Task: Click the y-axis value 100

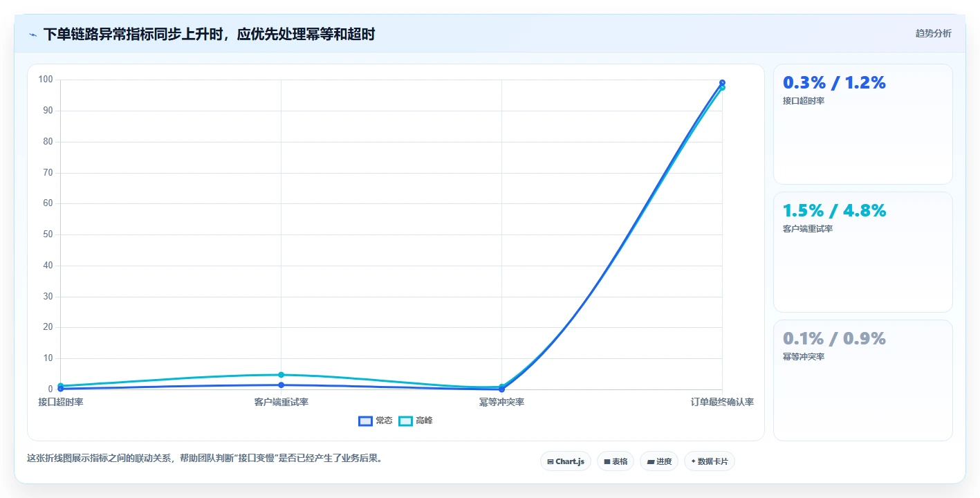Action: tap(46, 80)
